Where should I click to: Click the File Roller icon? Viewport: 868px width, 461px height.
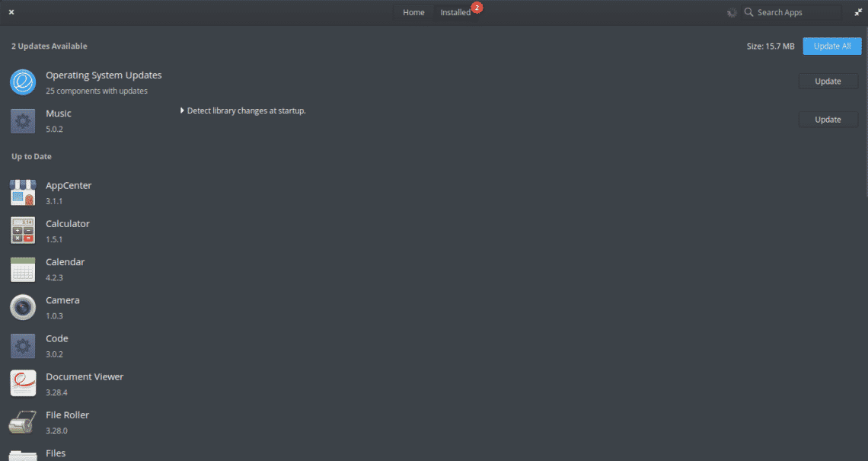(x=23, y=422)
